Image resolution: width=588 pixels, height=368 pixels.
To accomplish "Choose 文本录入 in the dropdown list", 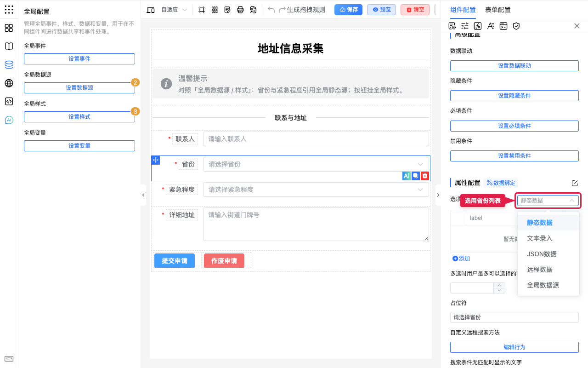I will (548, 238).
